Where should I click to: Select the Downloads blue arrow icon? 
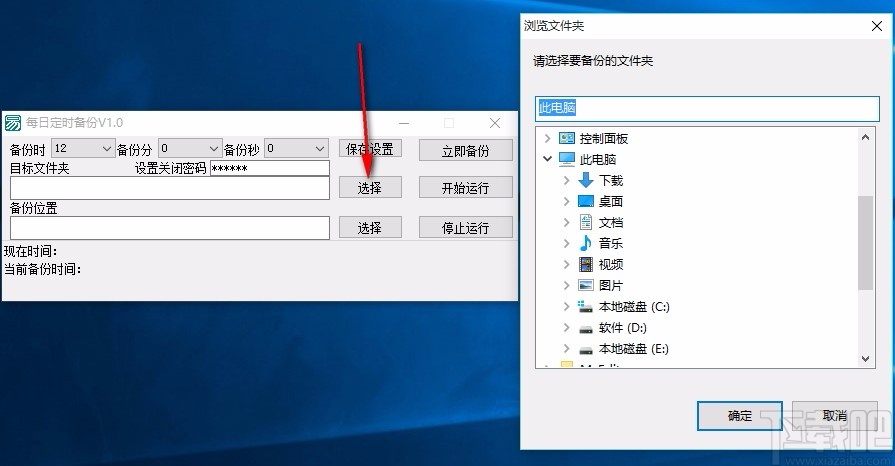point(586,180)
